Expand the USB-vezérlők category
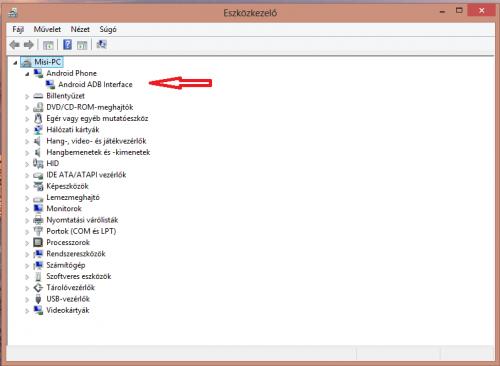500x366 pixels. click(x=27, y=300)
